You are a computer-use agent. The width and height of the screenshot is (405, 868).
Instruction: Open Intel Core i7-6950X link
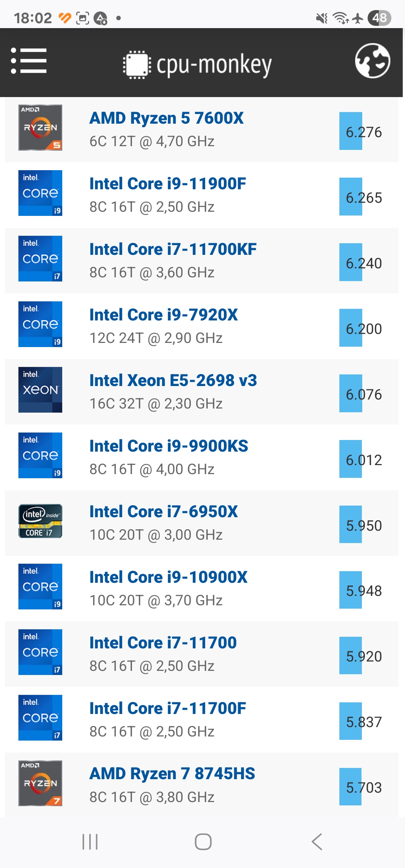click(163, 512)
